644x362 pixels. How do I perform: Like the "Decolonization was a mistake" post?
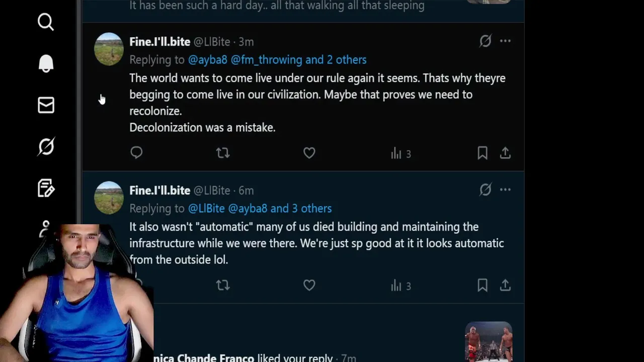point(309,153)
